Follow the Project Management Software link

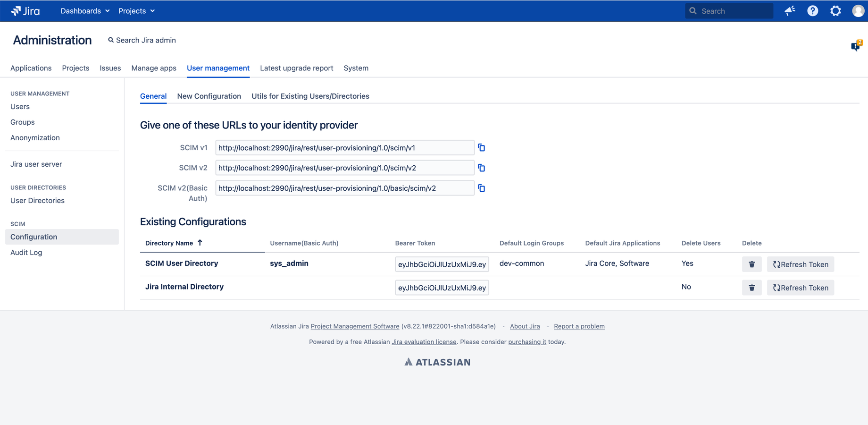(355, 326)
